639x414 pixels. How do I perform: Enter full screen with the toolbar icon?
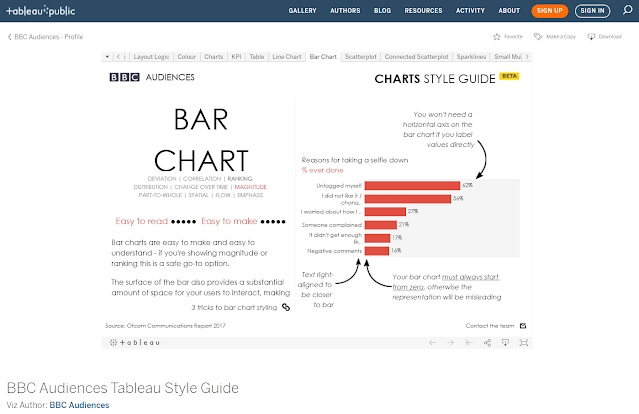(524, 343)
